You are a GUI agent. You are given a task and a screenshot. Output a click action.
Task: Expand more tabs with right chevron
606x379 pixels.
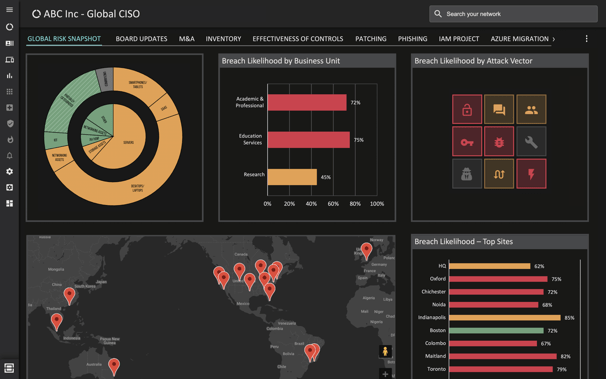tap(554, 39)
